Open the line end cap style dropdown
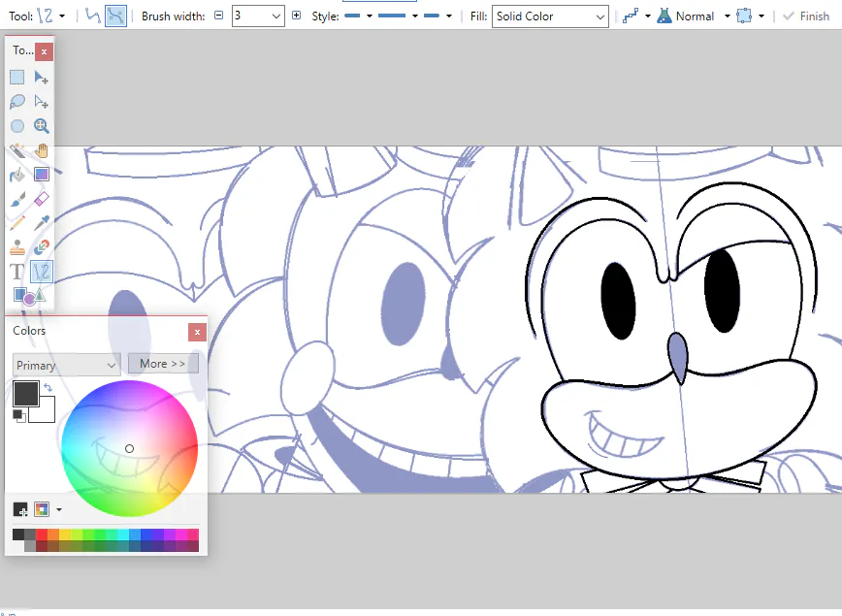The height and width of the screenshot is (616, 842). pyautogui.click(x=449, y=16)
